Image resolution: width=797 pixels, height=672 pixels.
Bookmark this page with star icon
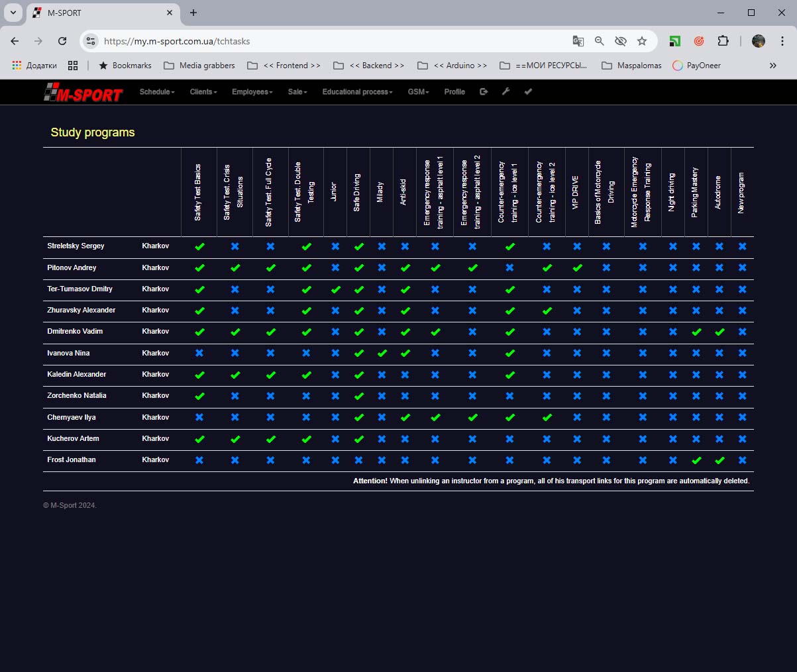pos(642,41)
